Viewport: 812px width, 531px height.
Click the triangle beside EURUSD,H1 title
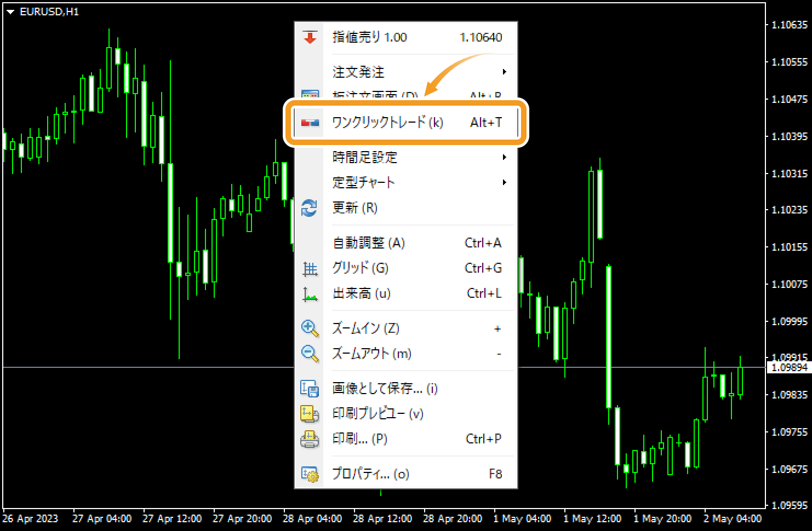(10, 12)
